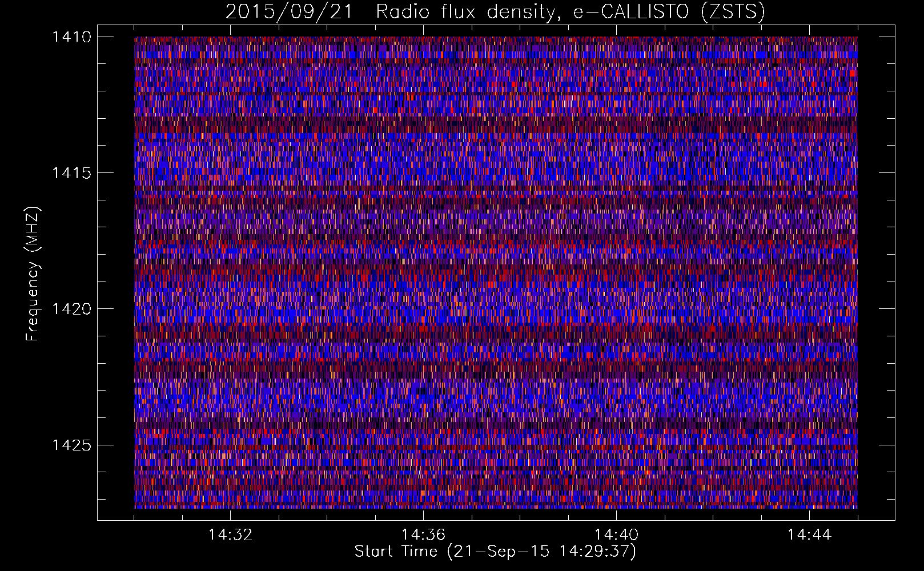
Task: Click the time label 14:36
Action: coord(423,535)
